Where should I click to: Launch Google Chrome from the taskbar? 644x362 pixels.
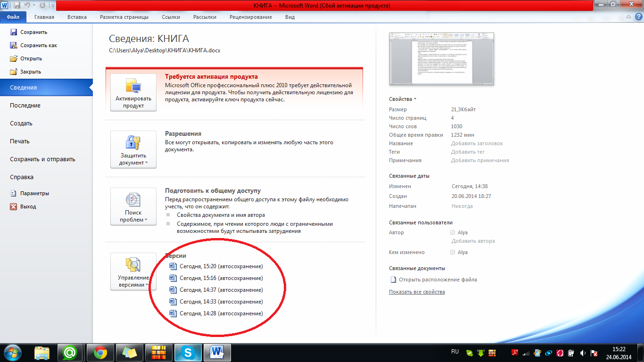coord(99,353)
